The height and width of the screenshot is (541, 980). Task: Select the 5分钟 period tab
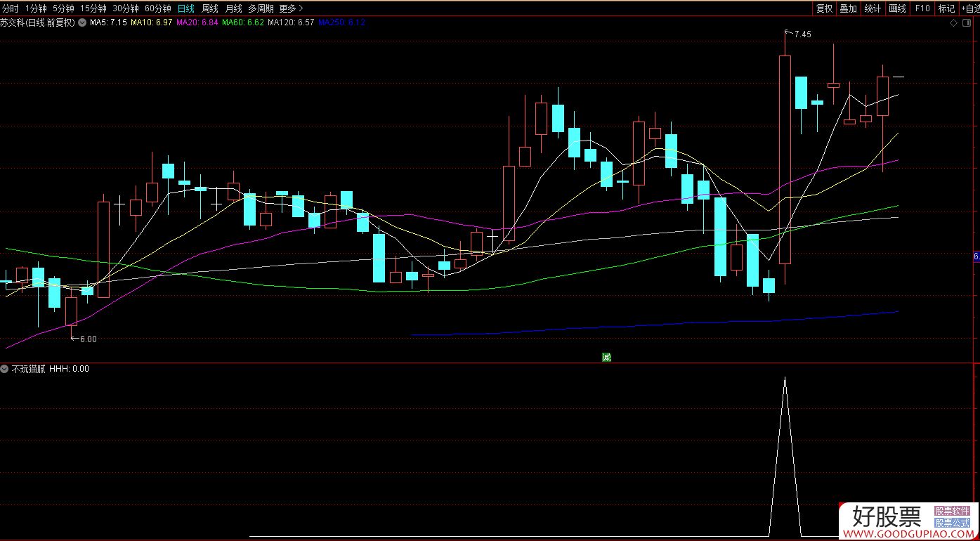(x=63, y=8)
